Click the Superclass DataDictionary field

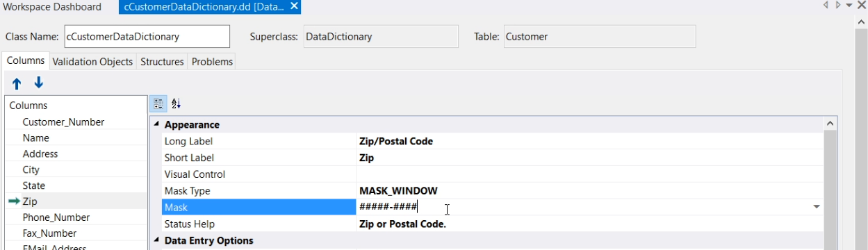tap(380, 37)
